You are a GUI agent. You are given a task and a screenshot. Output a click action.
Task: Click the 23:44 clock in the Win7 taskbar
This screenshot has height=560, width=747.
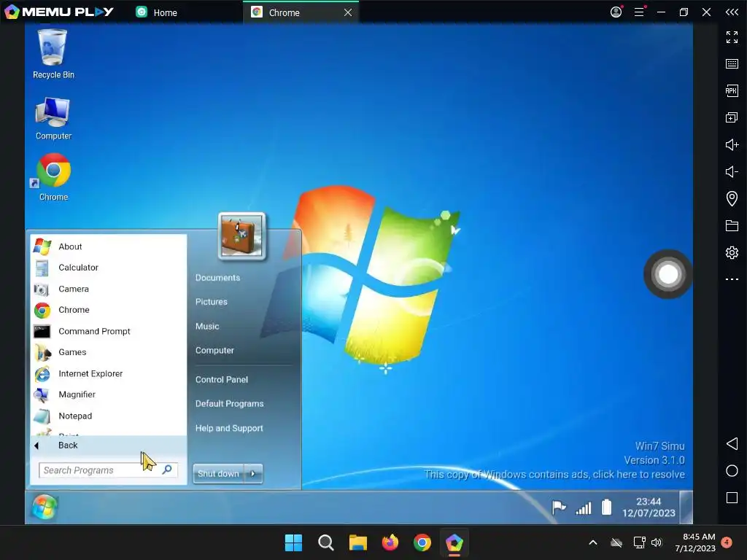(649, 507)
